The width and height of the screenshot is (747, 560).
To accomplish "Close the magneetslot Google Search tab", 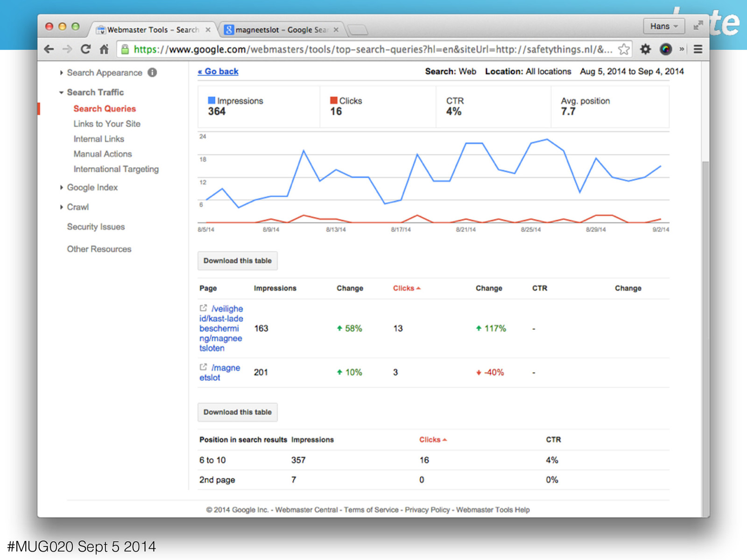I will tap(336, 29).
